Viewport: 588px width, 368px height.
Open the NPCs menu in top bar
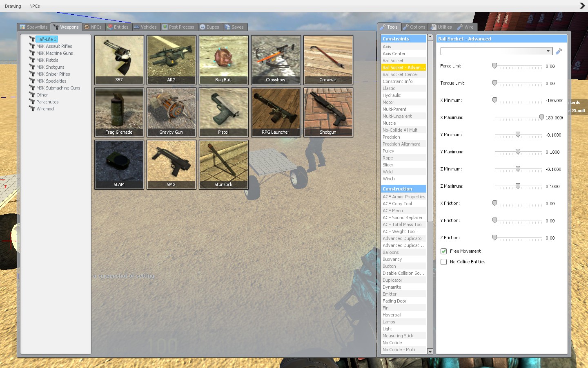click(35, 6)
